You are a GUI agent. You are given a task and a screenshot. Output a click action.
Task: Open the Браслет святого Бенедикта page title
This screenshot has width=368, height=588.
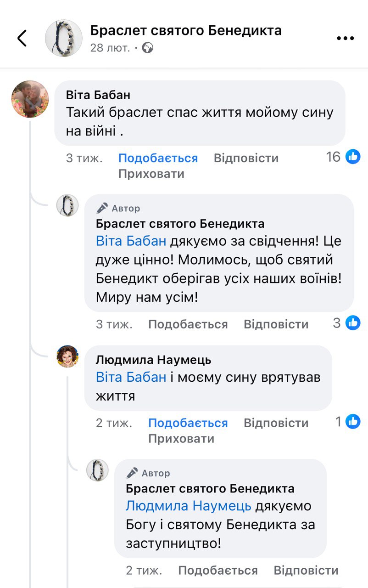[186, 30]
